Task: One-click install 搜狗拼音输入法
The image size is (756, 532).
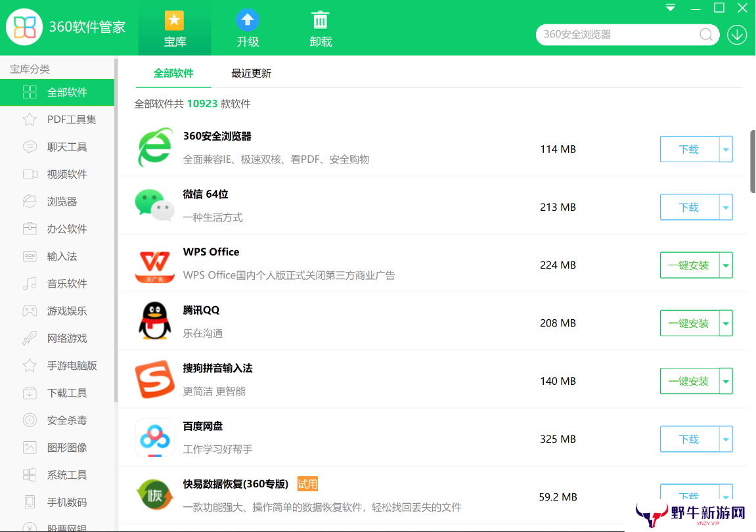Action: tap(689, 381)
